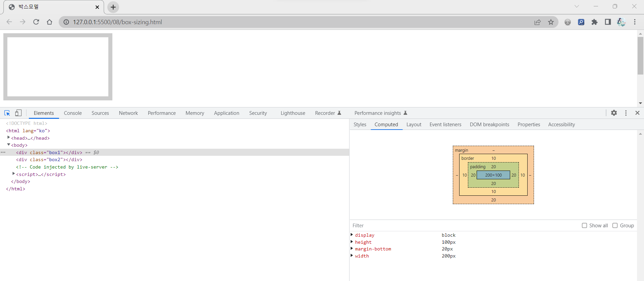The height and width of the screenshot is (281, 644).
Task: Open the DOM breakpoints sidebar tab
Action: [x=489, y=125]
